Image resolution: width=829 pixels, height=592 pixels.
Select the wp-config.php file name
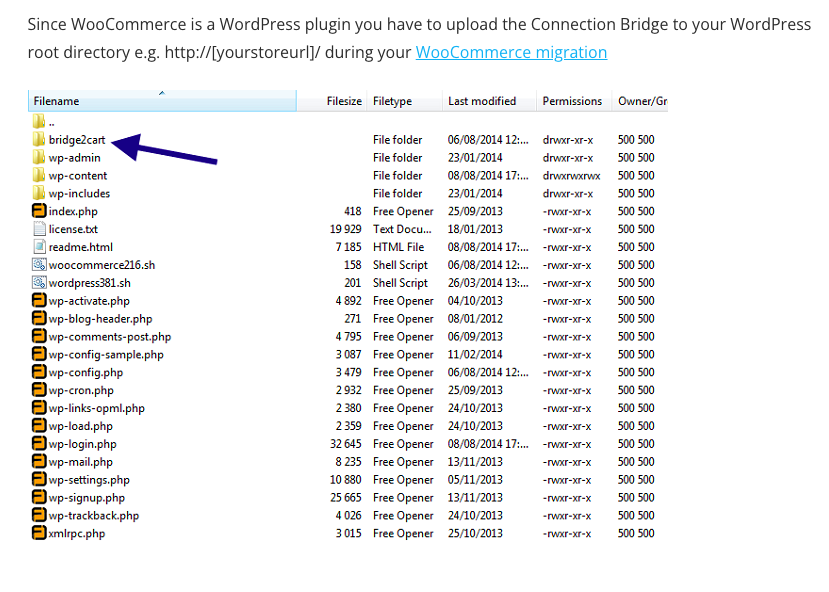86,373
